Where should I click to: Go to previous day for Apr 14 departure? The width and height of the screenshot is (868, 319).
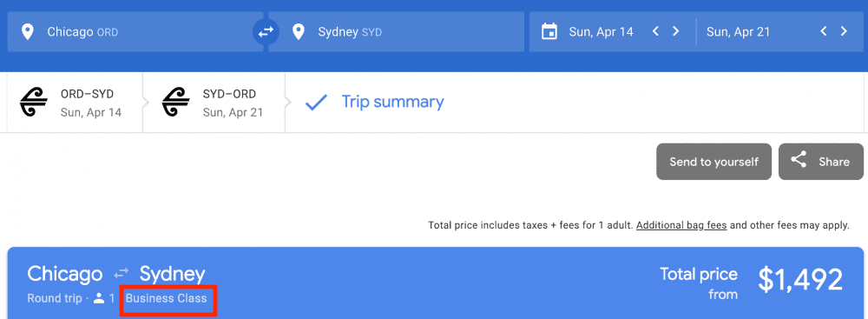pyautogui.click(x=655, y=31)
